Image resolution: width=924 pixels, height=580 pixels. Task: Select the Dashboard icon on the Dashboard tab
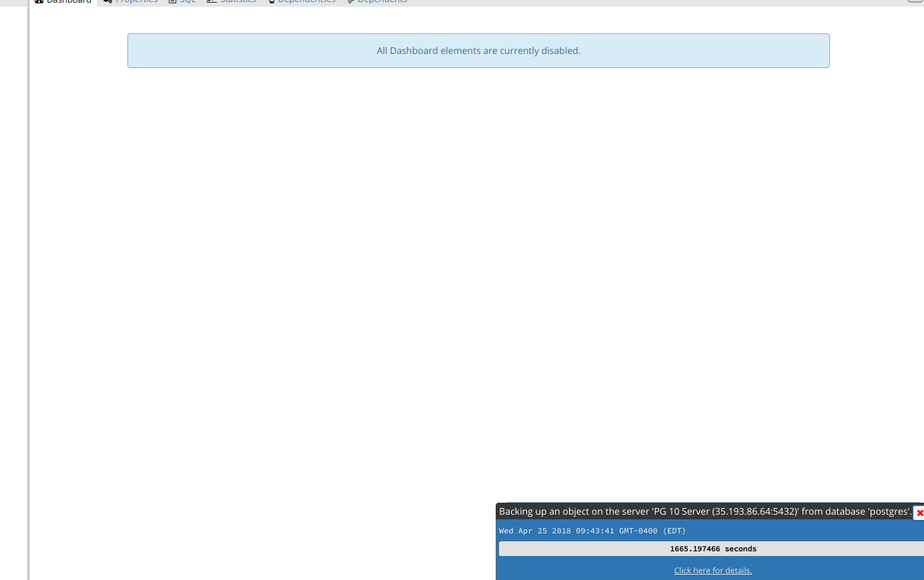pos(38,1)
